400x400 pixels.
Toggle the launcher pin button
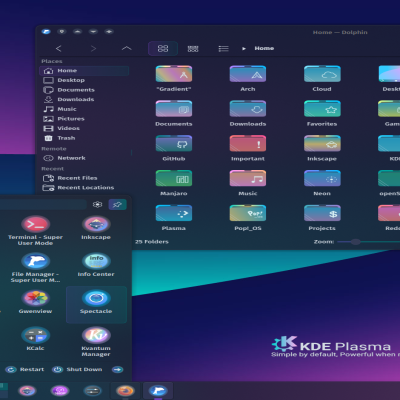coord(117,204)
